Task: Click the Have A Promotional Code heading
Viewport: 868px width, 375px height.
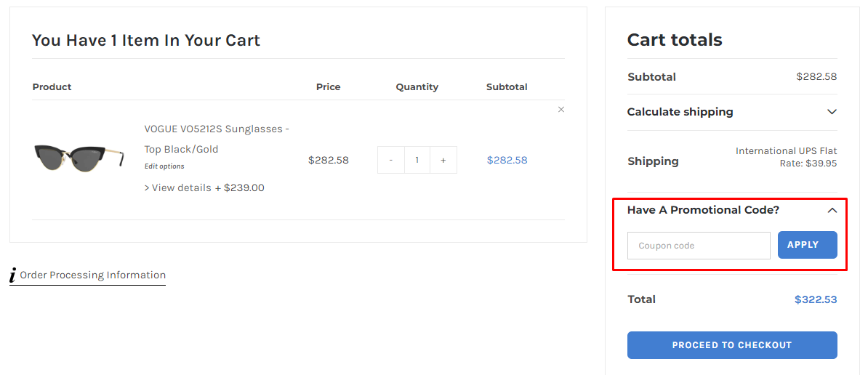Action: tap(703, 210)
